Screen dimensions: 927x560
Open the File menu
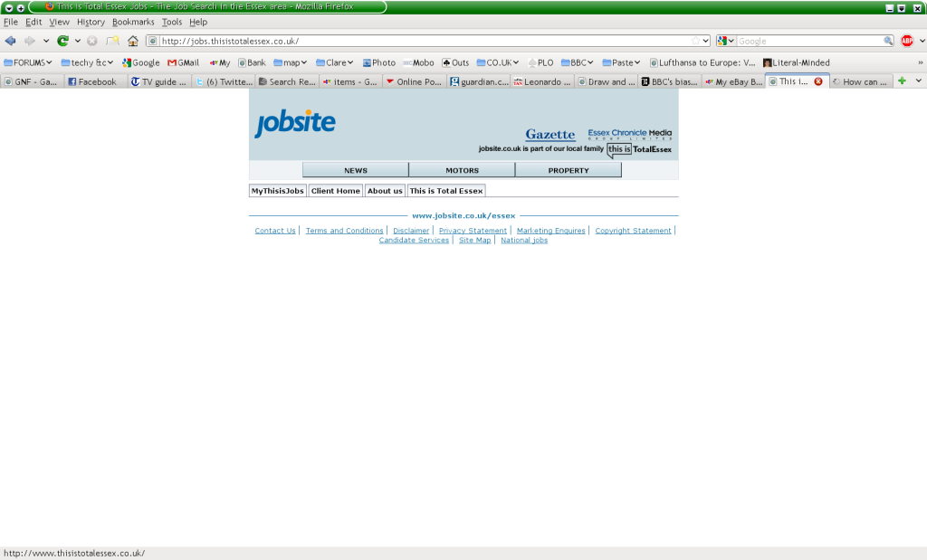tap(11, 22)
